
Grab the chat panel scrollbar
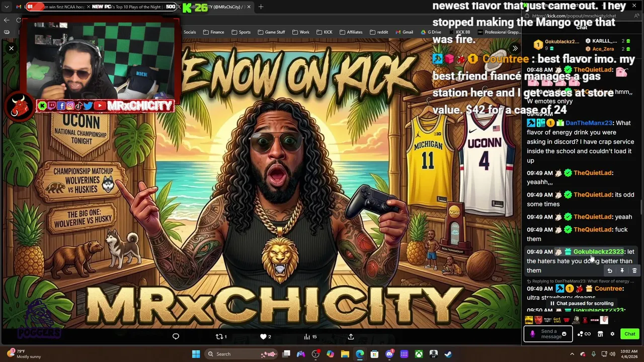pos(641,207)
